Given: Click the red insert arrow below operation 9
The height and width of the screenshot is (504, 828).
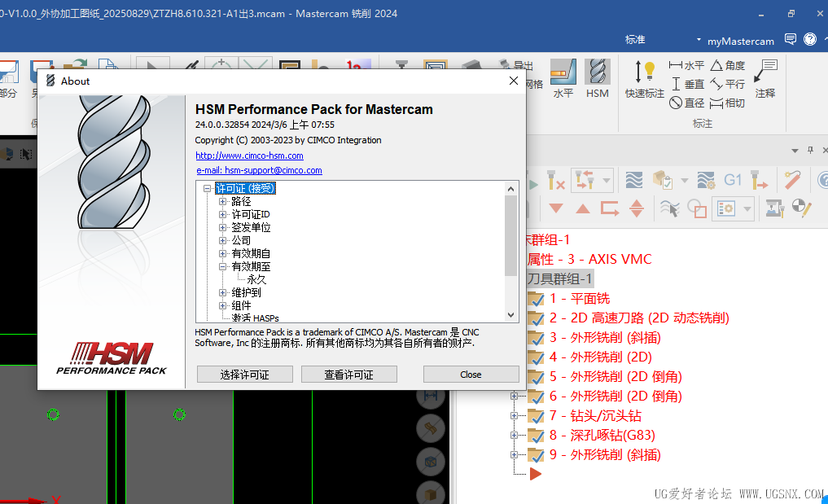Looking at the screenshot, I should (x=536, y=474).
